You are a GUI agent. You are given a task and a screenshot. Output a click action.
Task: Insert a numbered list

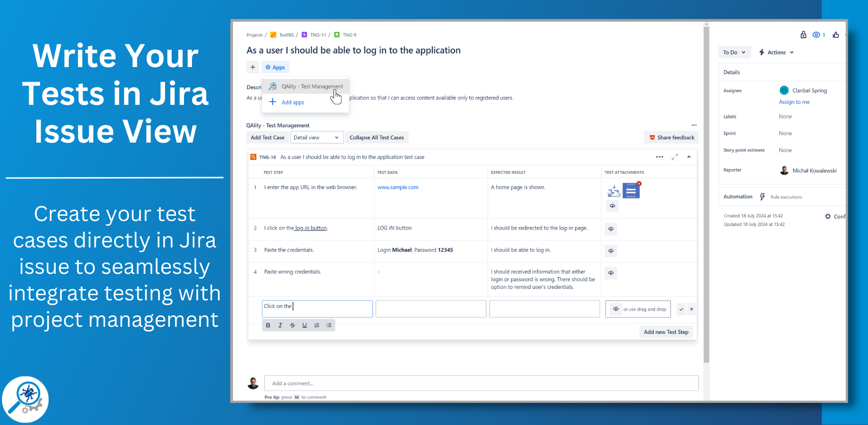[x=317, y=325]
